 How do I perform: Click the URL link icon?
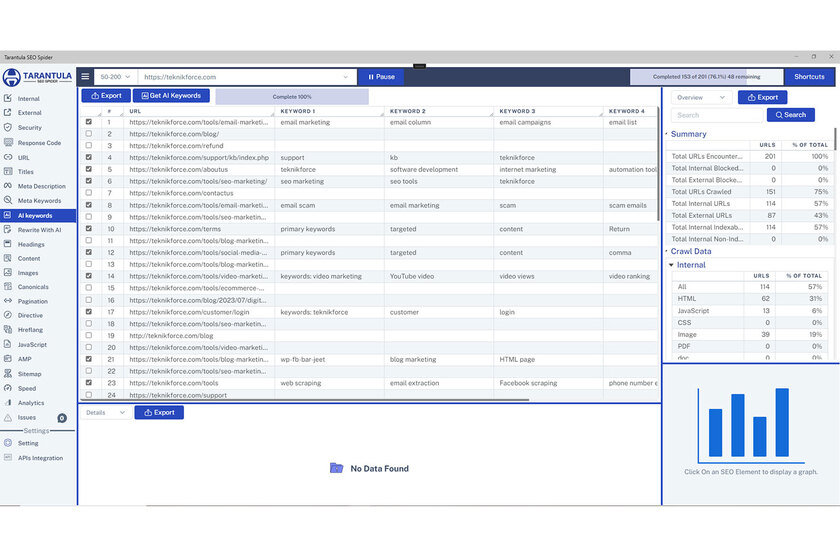coord(8,158)
